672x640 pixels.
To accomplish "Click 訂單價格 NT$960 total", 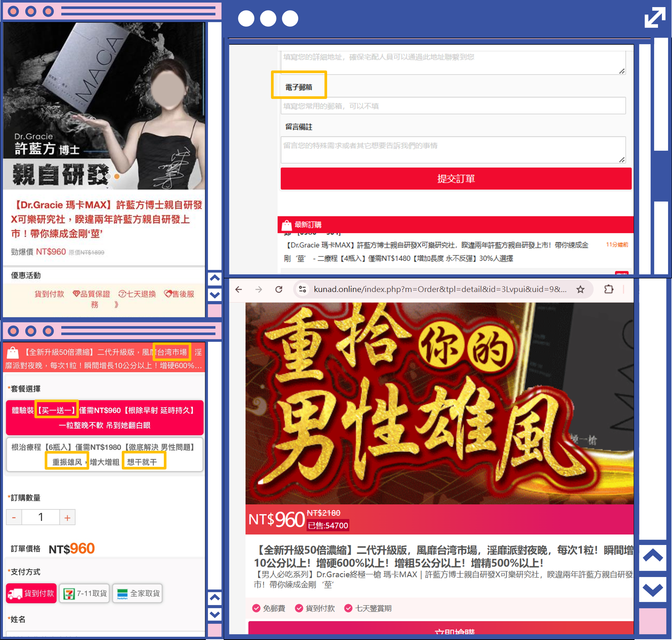I will click(53, 549).
